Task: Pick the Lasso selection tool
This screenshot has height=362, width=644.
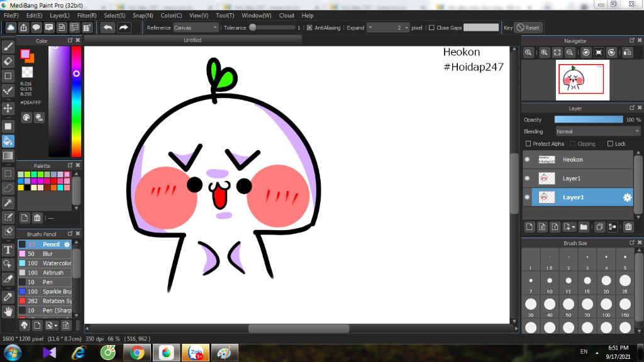Action: pyautogui.click(x=8, y=188)
